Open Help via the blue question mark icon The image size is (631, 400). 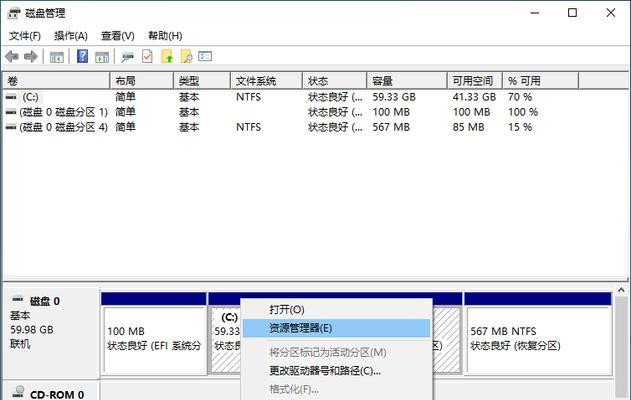point(82,56)
